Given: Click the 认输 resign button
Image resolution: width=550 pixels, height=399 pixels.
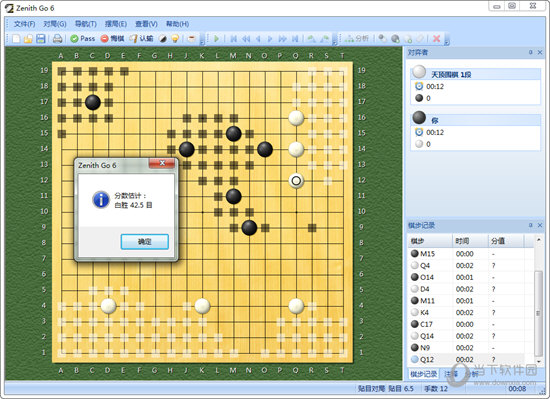Looking at the screenshot, I should (141, 39).
